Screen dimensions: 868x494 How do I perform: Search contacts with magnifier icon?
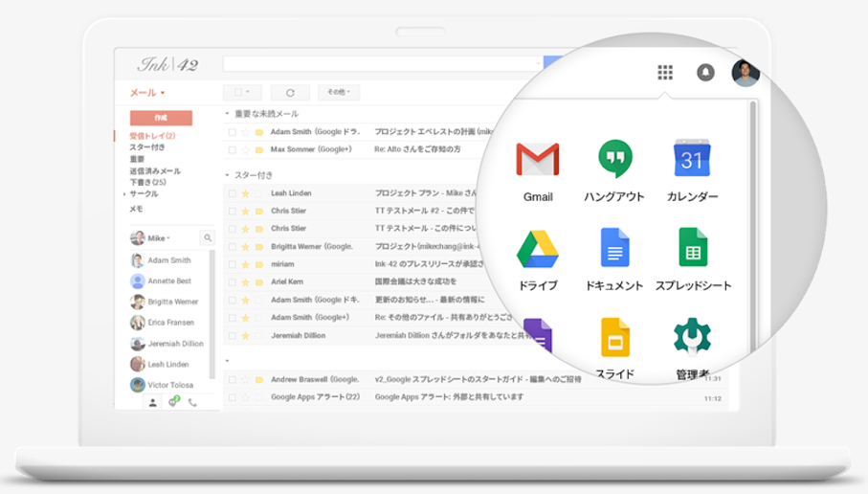(x=208, y=237)
